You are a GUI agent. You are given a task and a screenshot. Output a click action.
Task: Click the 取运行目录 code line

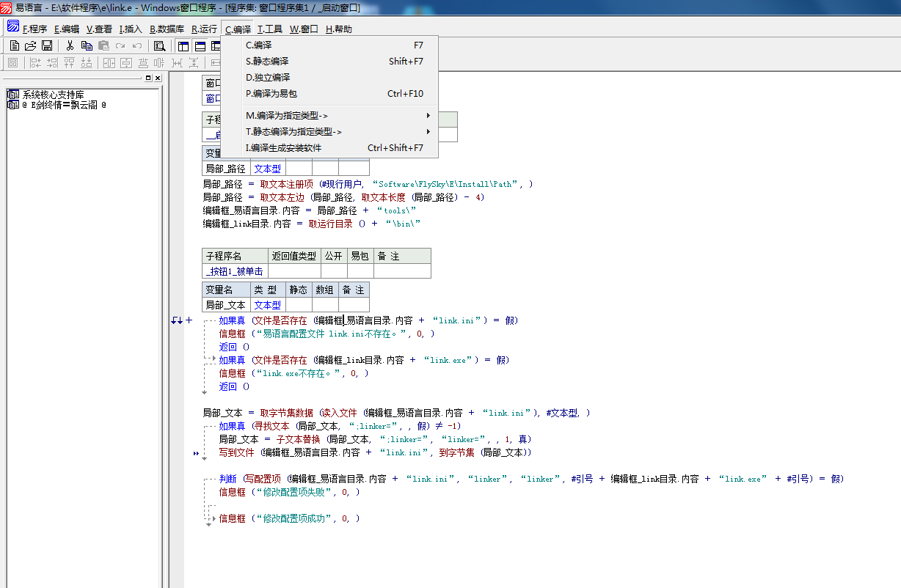pos(311,224)
